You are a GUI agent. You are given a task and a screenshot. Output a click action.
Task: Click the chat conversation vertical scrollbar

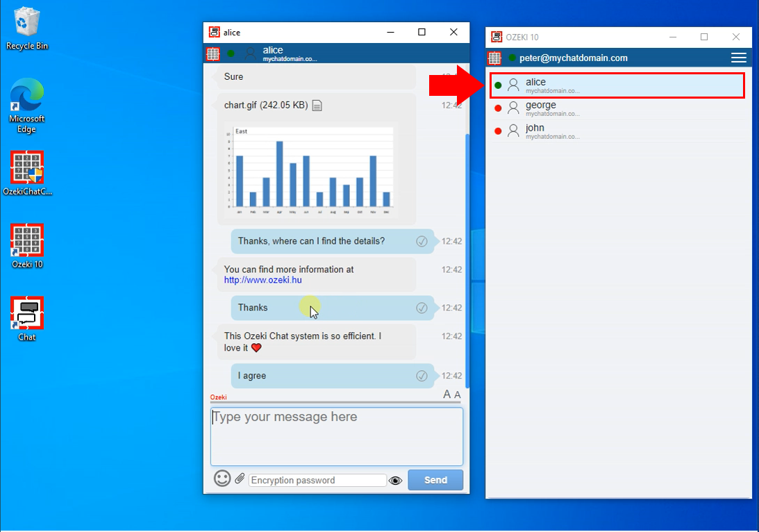point(467,257)
